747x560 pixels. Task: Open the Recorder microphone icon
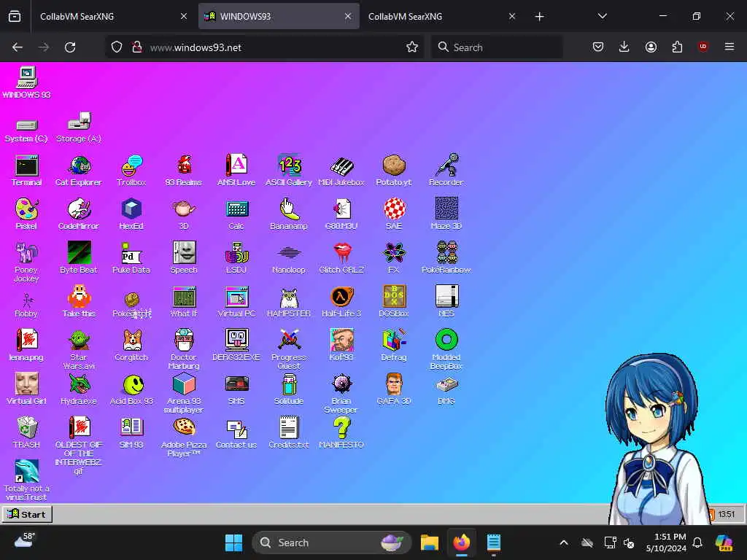446,170
